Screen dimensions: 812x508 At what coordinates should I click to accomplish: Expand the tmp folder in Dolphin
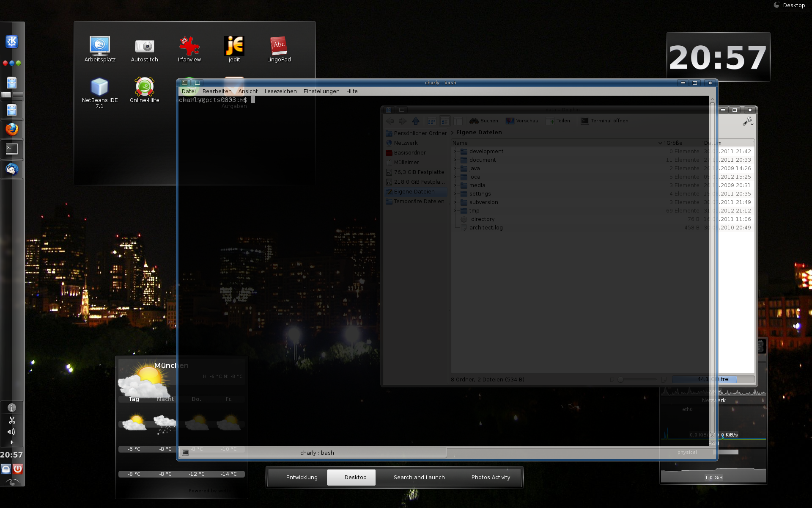click(455, 211)
